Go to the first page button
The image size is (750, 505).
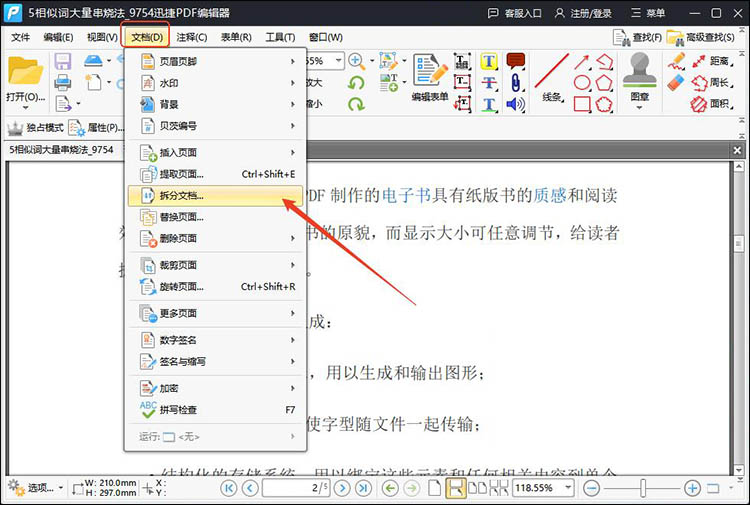tap(229, 488)
